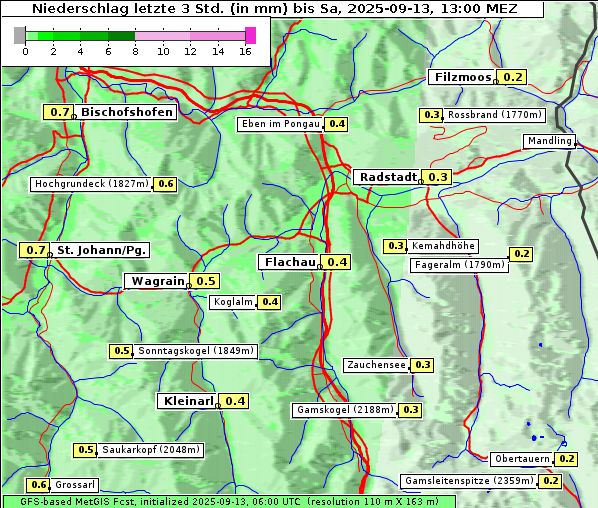598x508 pixels.
Task: Click the Bischofshofen town label
Action: click(126, 112)
